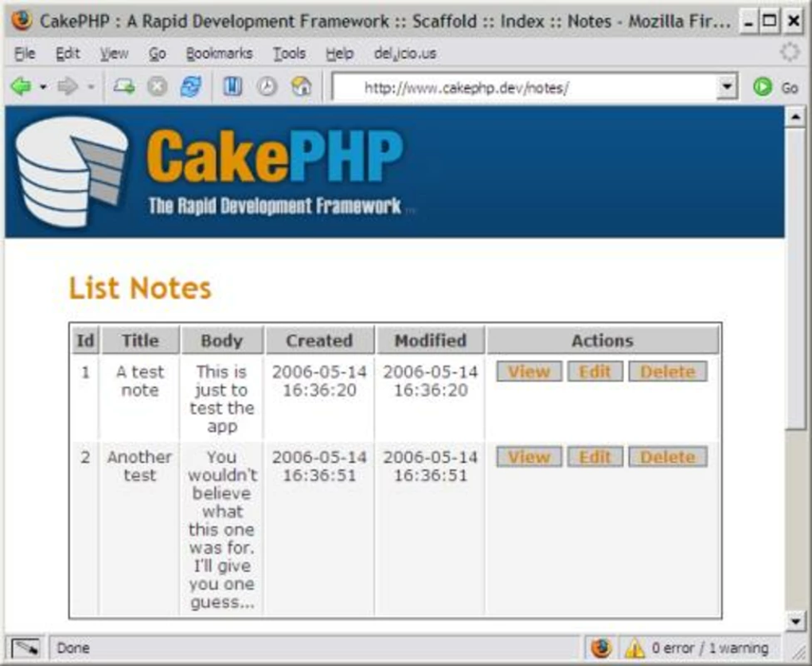This screenshot has width=812, height=666.
Task: Stop loading via the Stop icon
Action: click(157, 85)
